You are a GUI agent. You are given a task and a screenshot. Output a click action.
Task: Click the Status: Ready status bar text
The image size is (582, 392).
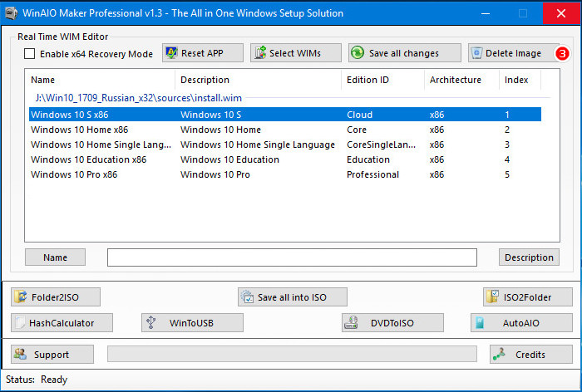37,380
